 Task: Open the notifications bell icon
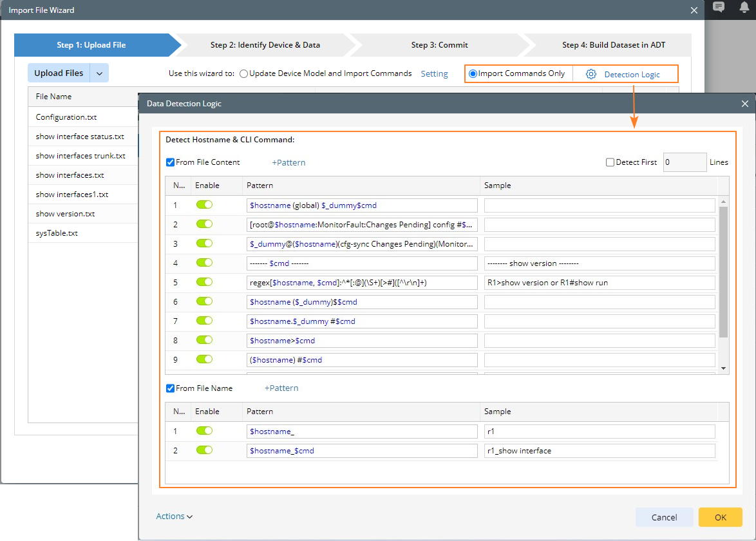tap(744, 7)
